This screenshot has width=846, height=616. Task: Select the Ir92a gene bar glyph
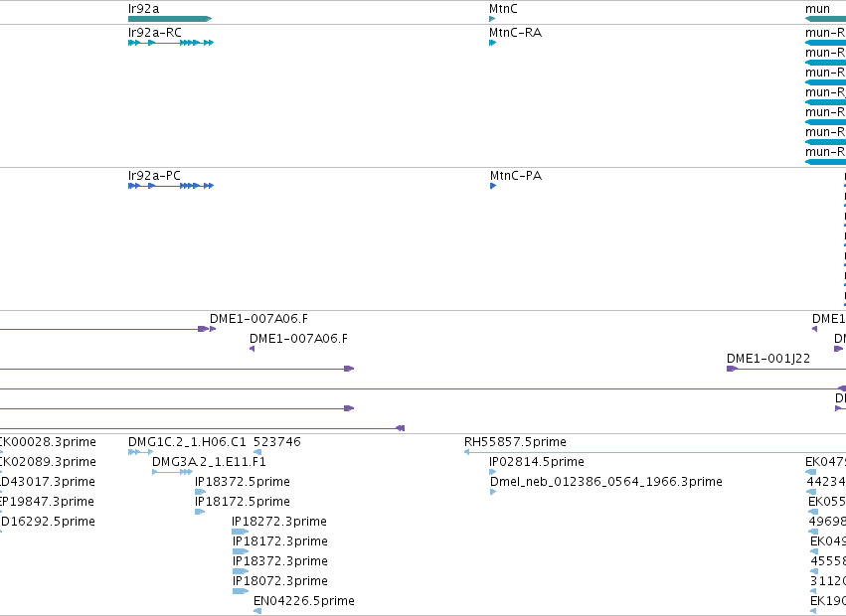[x=170, y=19]
